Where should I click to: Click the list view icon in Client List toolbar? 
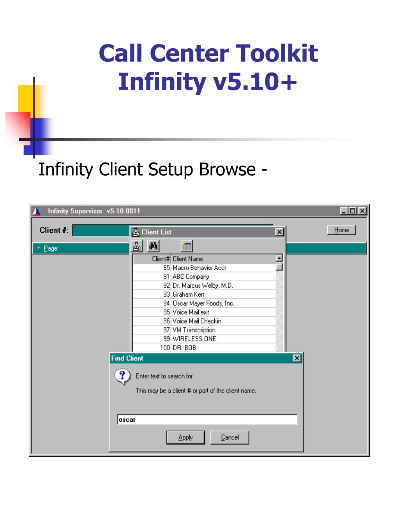187,246
